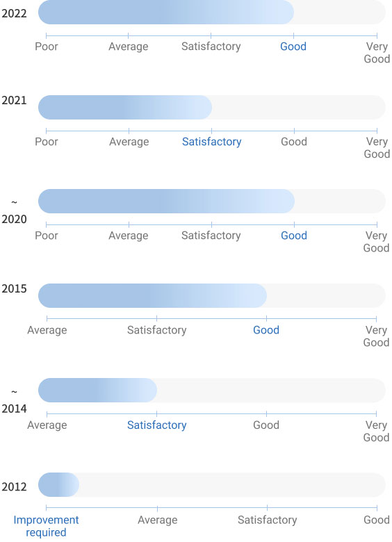Image resolution: width=392 pixels, height=542 pixels.
Task: Click the Average label under 2012
Action: point(158,520)
